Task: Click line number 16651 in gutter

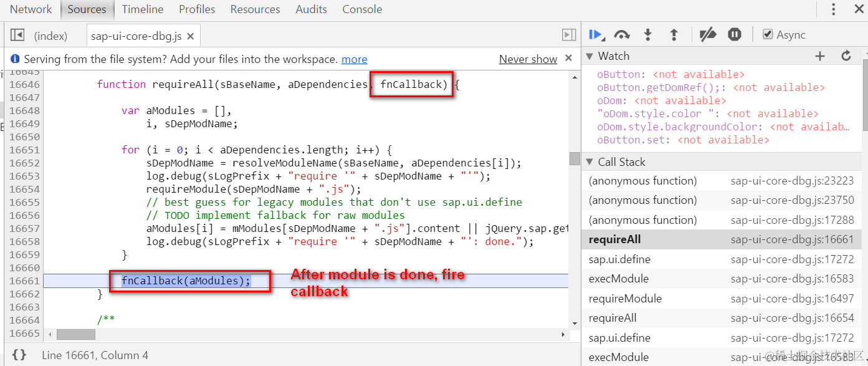Action: pyautogui.click(x=25, y=150)
